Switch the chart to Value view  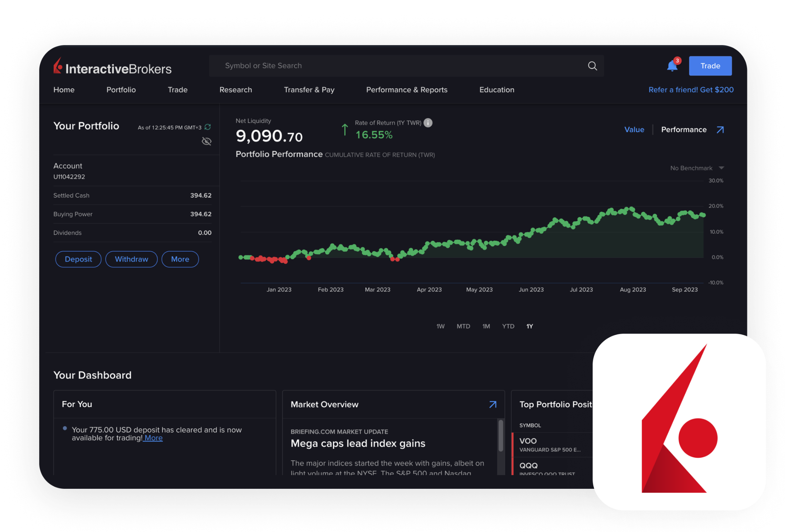(x=634, y=130)
